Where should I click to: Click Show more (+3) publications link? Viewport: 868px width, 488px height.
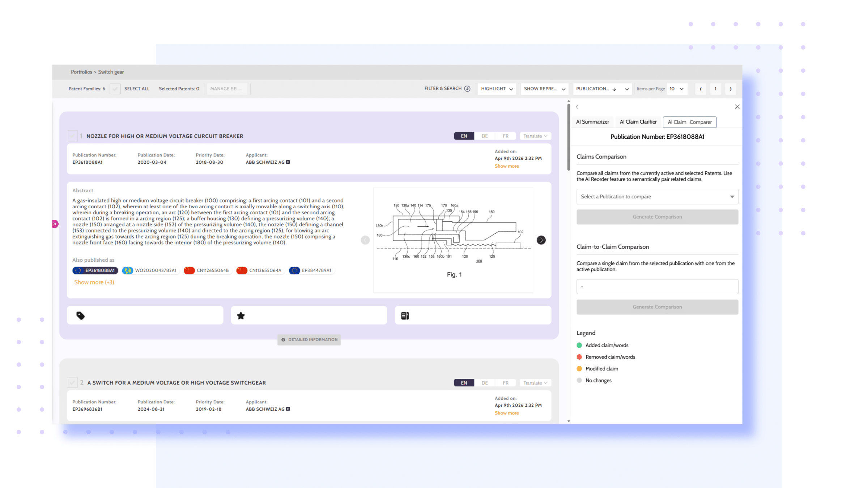[x=94, y=282]
